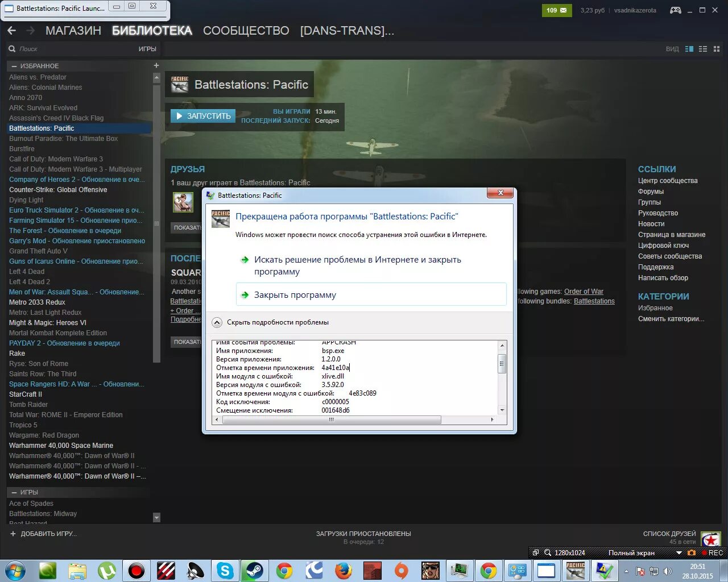
Task: Click game list scroll-down arrow
Action: [156, 517]
